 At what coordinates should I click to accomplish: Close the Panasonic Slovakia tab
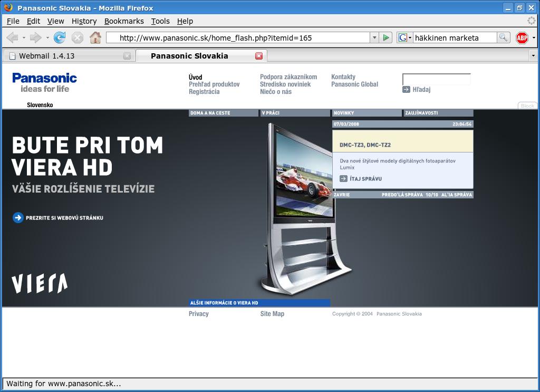point(259,56)
